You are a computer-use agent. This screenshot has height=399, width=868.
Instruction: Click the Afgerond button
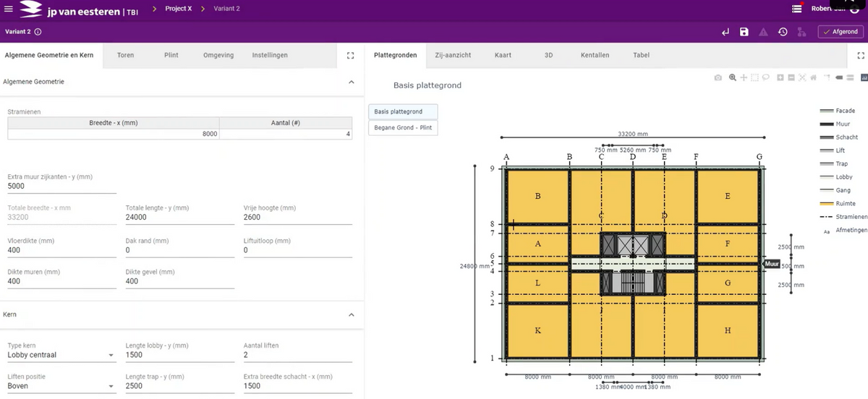click(x=840, y=32)
